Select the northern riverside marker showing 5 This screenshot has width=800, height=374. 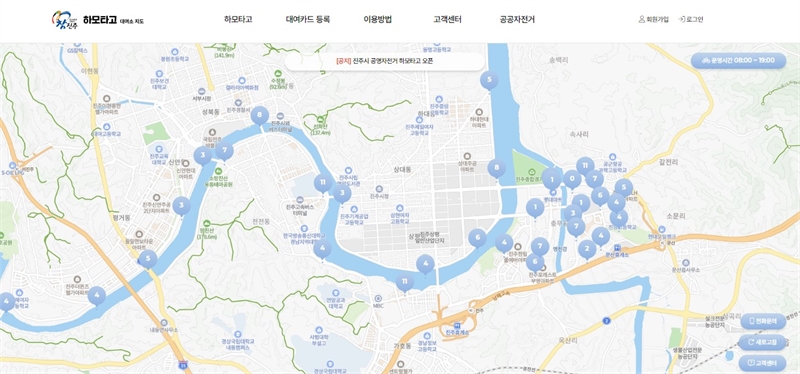489,80
